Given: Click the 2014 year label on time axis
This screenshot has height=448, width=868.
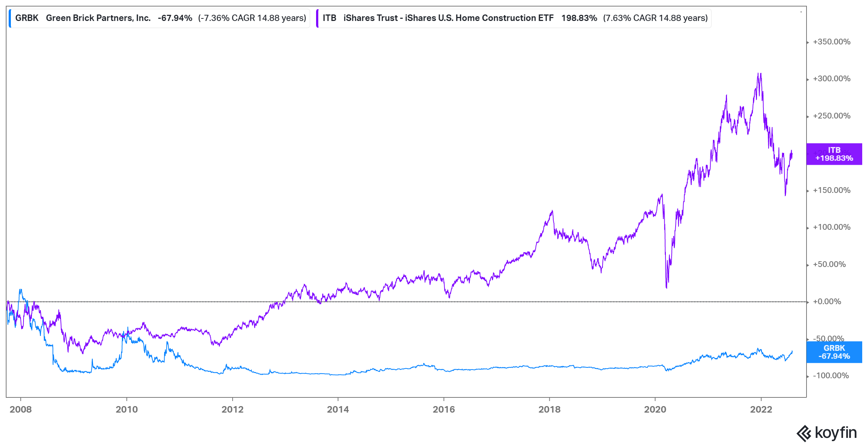Looking at the screenshot, I should click(338, 409).
